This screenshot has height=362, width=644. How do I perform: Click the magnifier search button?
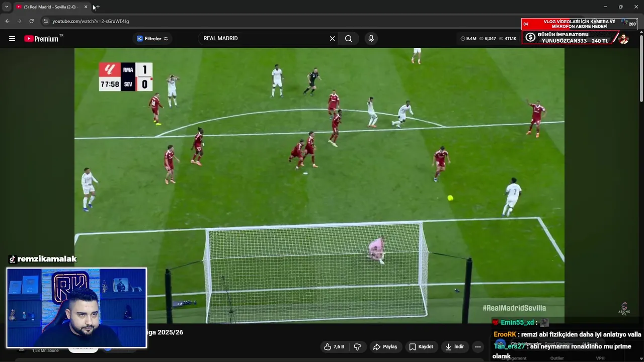click(348, 39)
